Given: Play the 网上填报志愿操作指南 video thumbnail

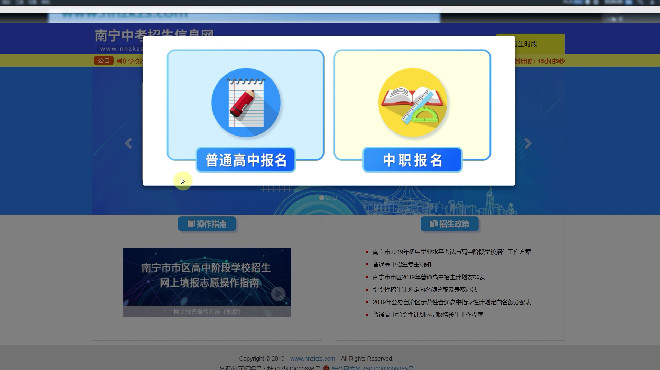Looking at the screenshot, I should (207, 282).
